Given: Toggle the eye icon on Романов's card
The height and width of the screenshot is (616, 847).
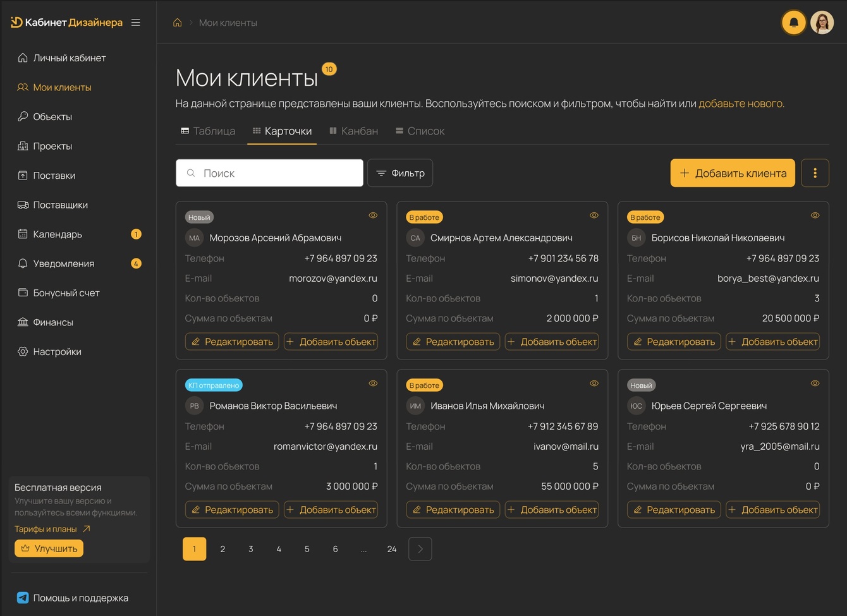Looking at the screenshot, I should click(373, 383).
